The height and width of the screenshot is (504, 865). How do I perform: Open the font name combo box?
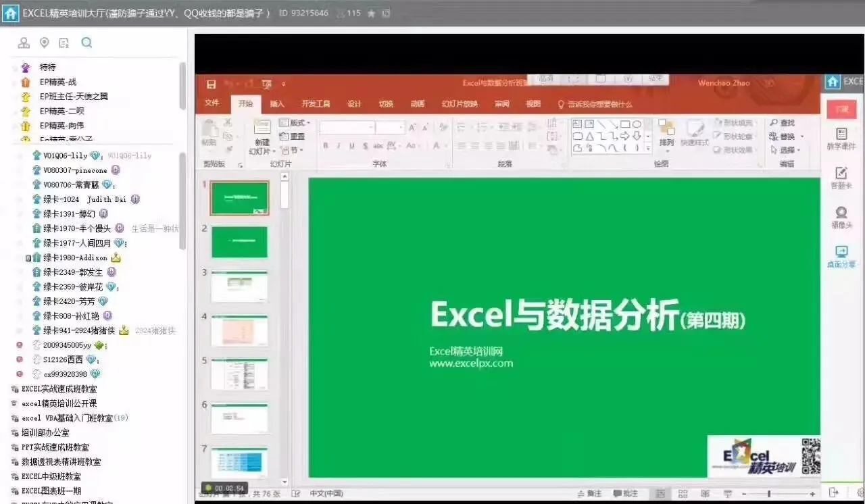(x=347, y=127)
